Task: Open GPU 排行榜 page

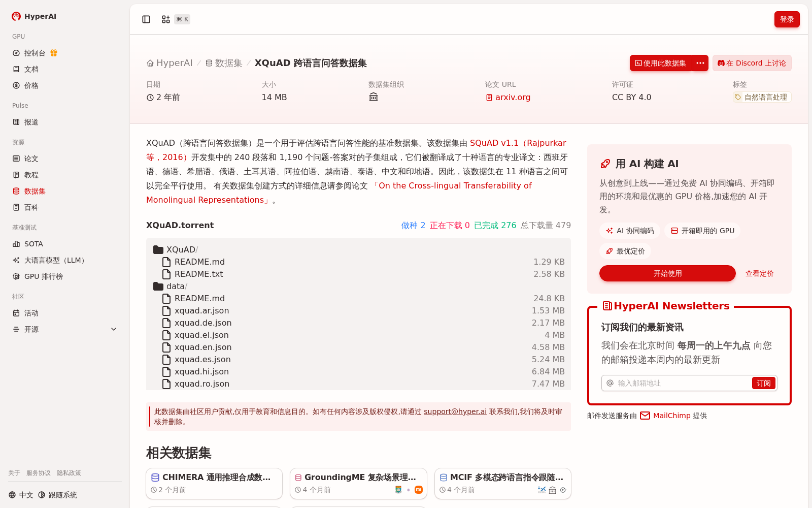Action: click(x=44, y=276)
